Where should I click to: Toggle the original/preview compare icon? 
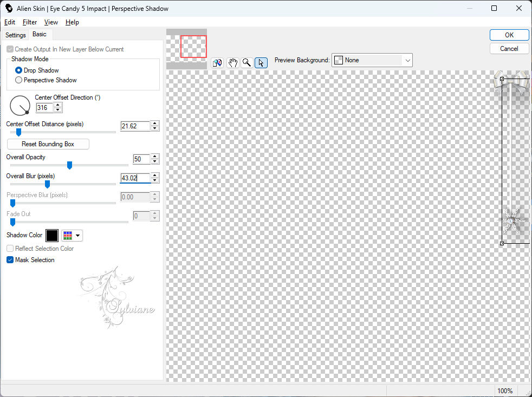tap(217, 63)
